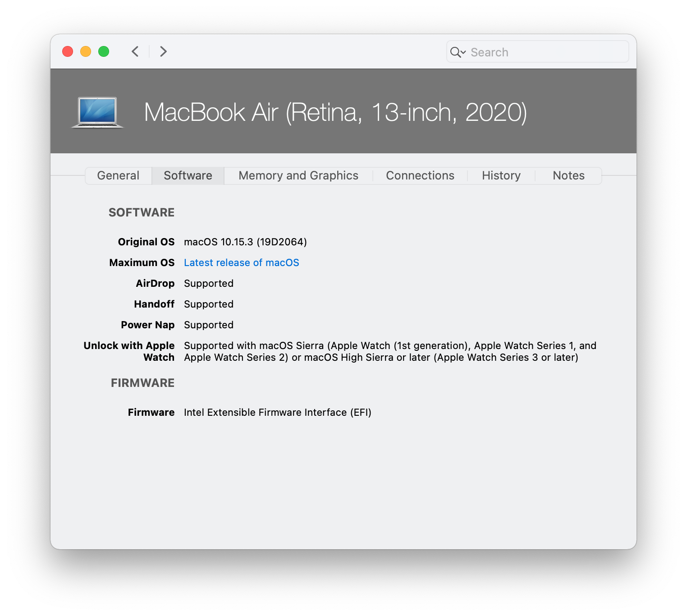
Task: Open the Connections tab
Action: 420,175
